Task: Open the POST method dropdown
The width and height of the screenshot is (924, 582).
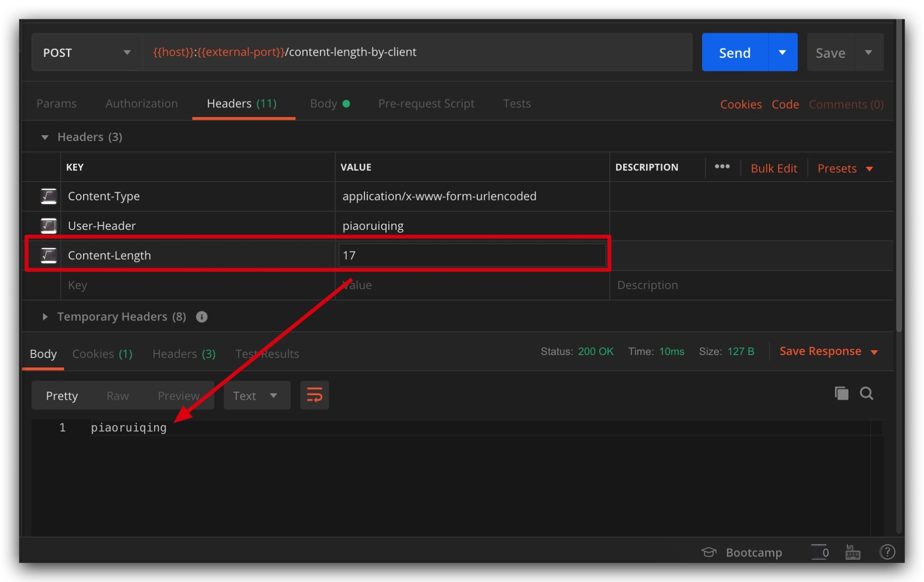Action: coord(87,52)
